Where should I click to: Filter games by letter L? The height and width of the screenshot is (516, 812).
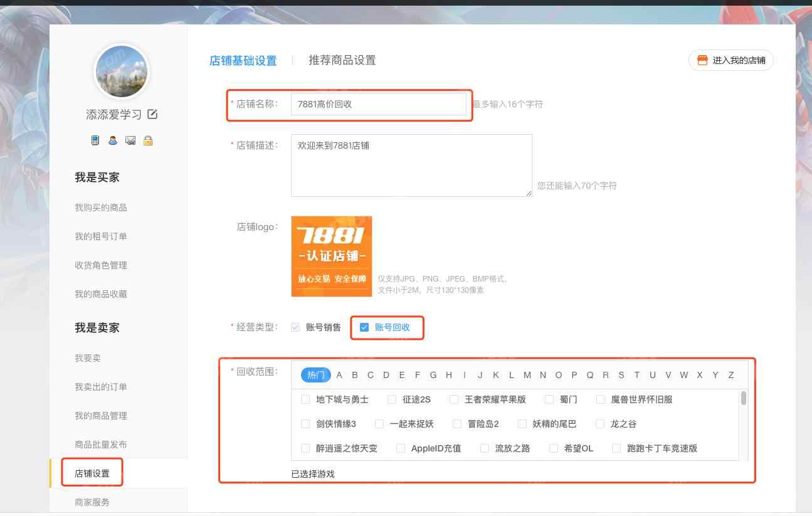(512, 375)
